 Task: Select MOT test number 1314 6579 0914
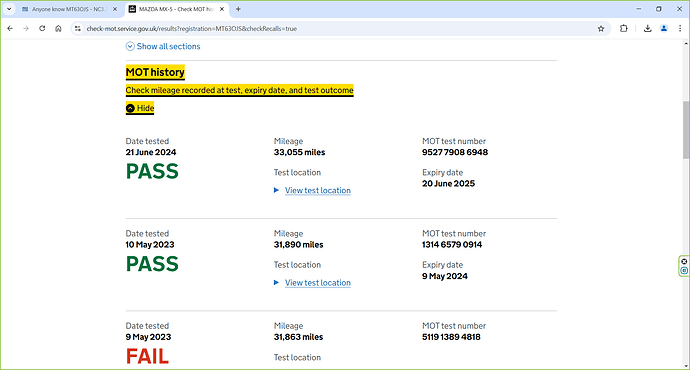click(x=452, y=245)
